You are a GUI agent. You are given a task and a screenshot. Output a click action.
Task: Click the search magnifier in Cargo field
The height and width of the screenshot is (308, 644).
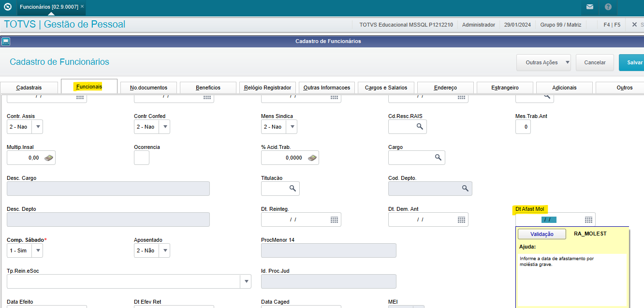point(438,158)
